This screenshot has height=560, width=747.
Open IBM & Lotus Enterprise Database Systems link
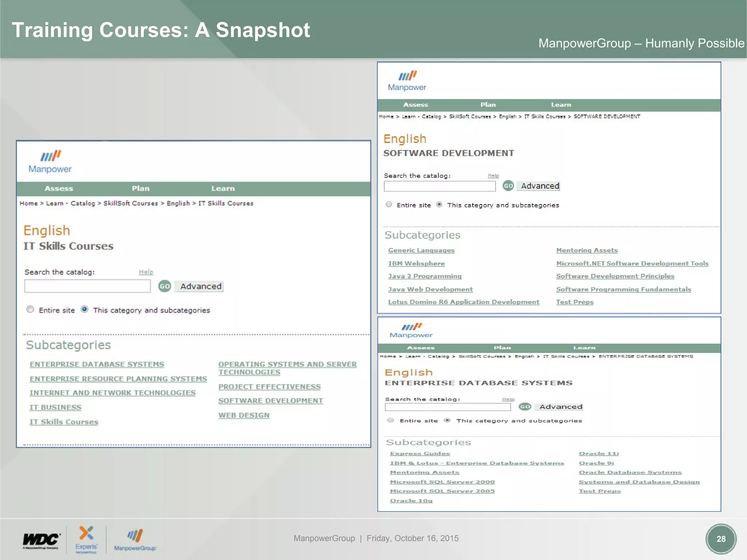477,463
